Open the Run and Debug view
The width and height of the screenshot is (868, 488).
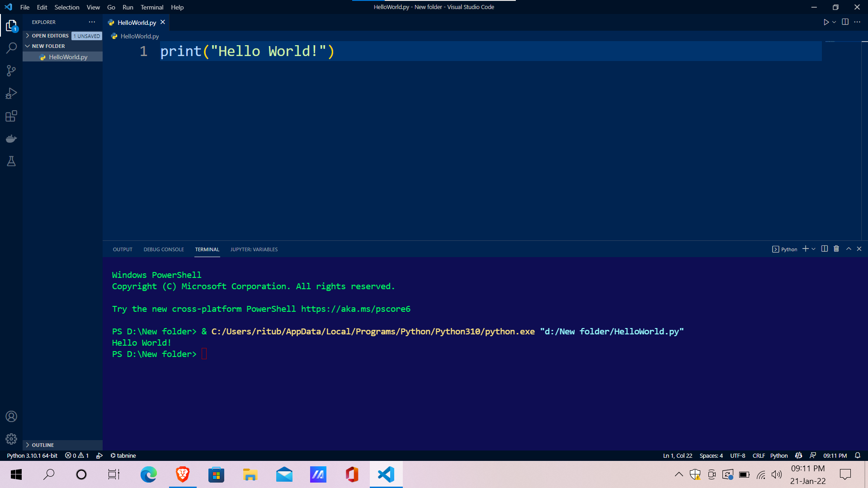point(11,93)
